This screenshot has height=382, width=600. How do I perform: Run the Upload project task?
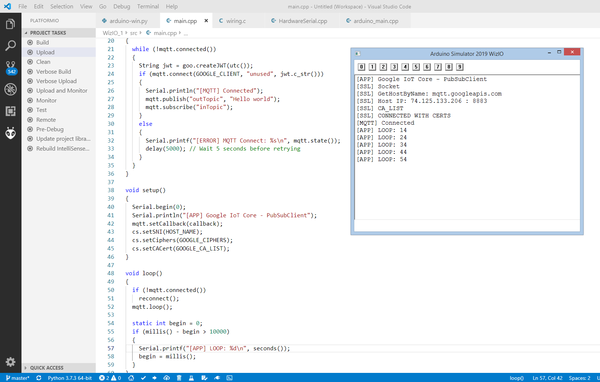(x=45, y=52)
